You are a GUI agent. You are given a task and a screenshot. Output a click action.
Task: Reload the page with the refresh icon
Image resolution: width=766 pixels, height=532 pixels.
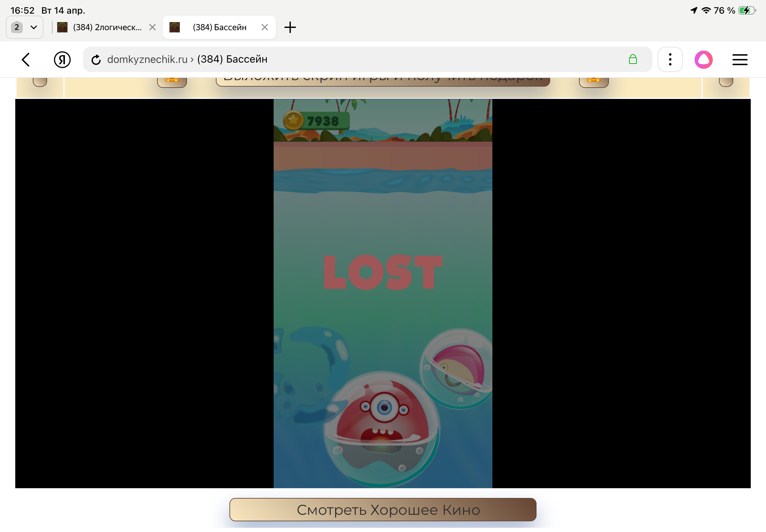(x=96, y=60)
